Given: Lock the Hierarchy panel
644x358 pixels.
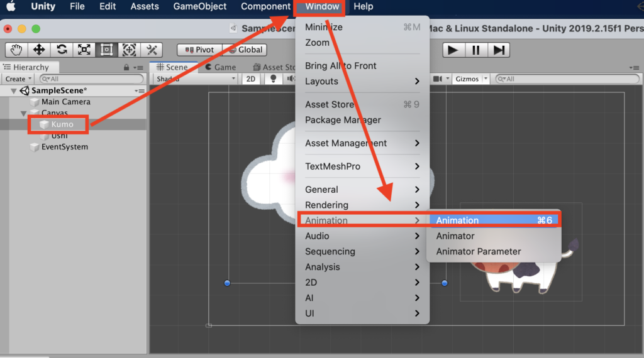Looking at the screenshot, I should [126, 67].
